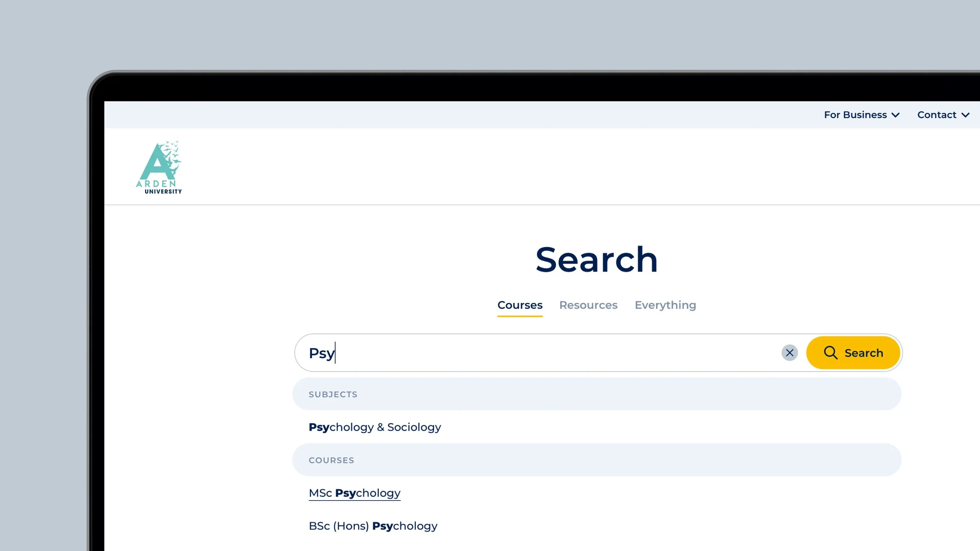Open the MSc Psychology course suggestion
Image resolution: width=980 pixels, height=551 pixels.
[x=354, y=493]
